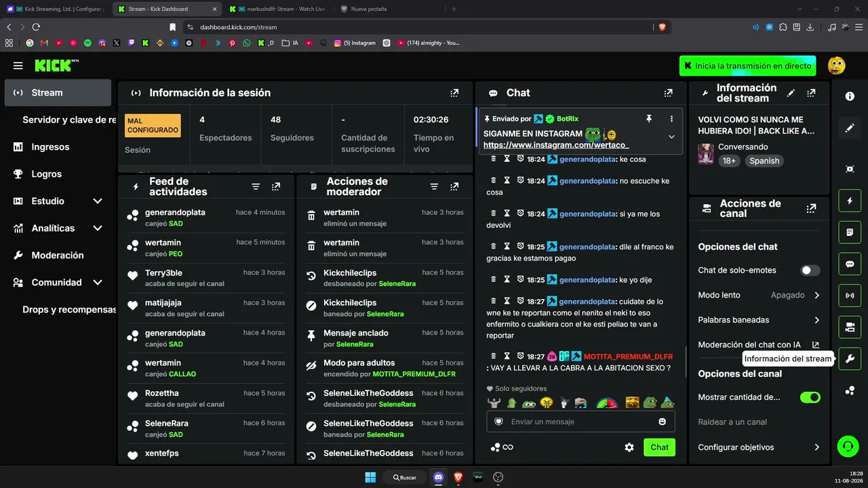Screen dimensions: 868x488
Task: Open chat settings gear icon
Action: tap(629, 447)
